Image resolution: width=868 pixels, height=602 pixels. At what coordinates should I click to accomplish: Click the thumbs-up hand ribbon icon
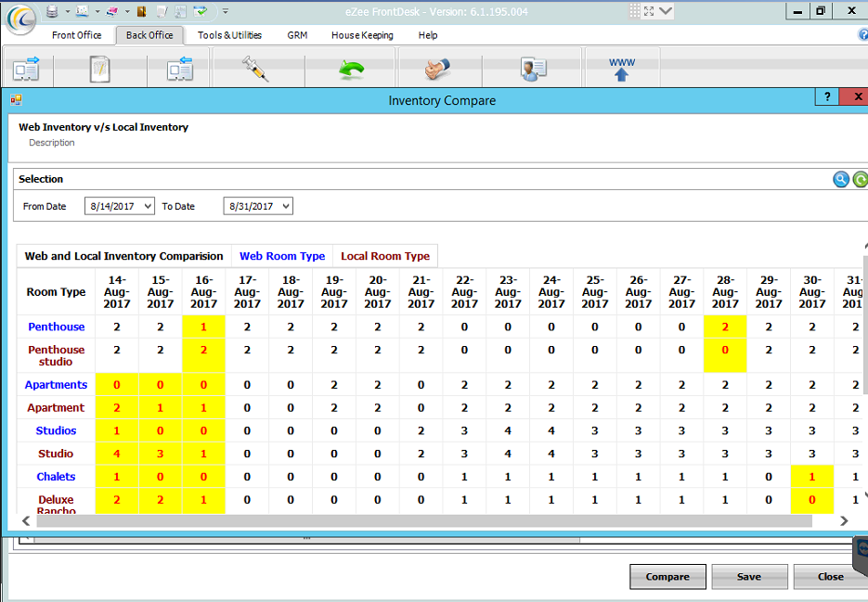pos(436,70)
